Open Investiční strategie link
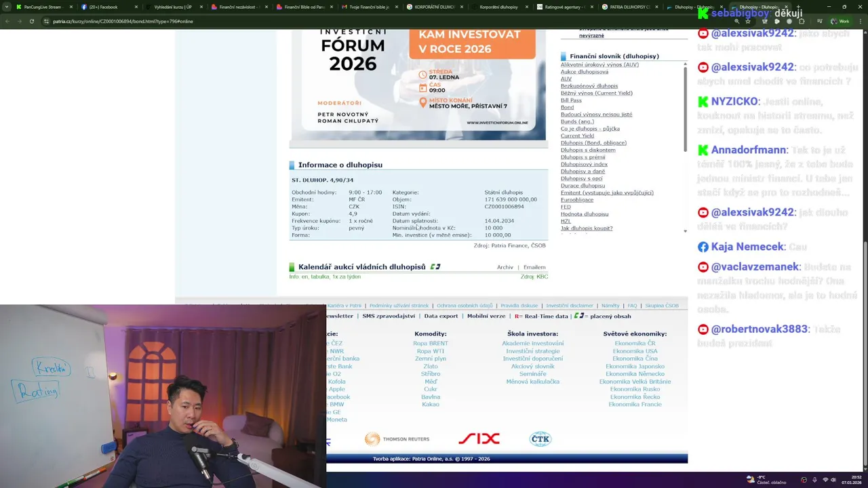Screen dimensions: 868x488 pyautogui.click(x=533, y=351)
